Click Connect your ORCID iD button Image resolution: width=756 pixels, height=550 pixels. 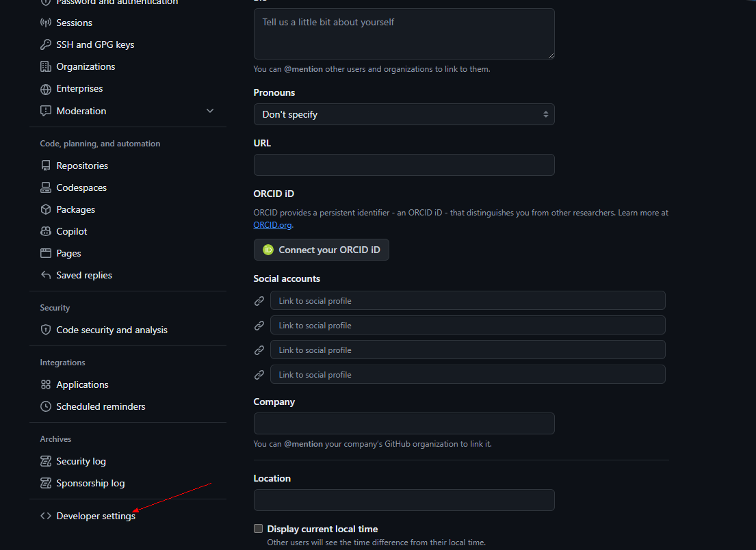point(321,250)
